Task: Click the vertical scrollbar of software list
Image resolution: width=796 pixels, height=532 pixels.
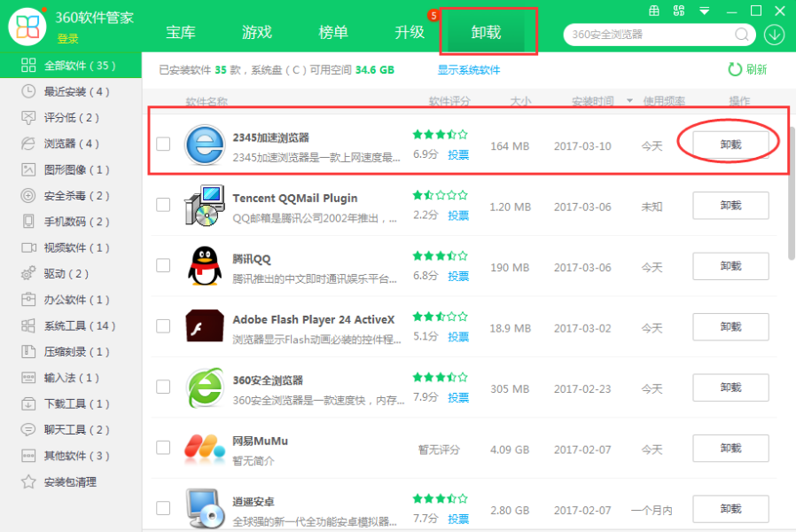Action: coord(792,193)
